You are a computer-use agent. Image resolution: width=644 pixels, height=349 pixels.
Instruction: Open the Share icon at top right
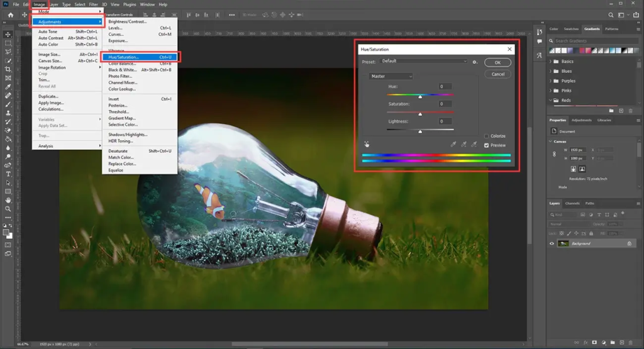click(636, 15)
